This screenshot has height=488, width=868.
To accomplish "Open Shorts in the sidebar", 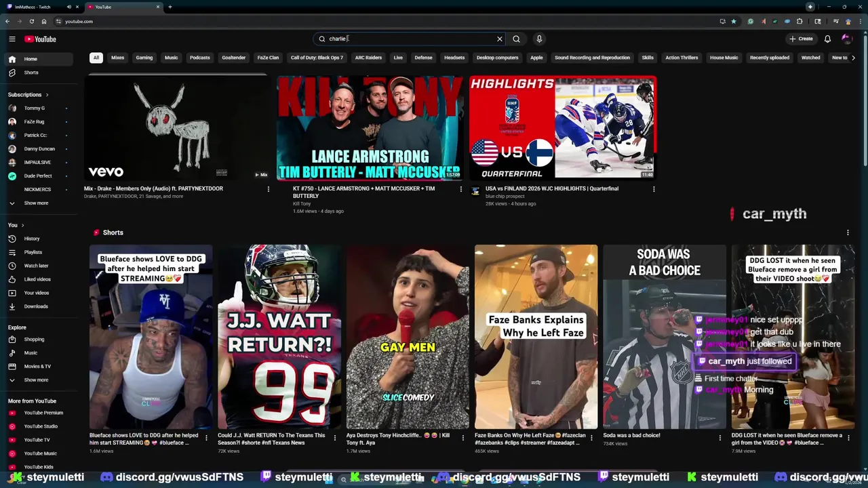I will (39, 73).
